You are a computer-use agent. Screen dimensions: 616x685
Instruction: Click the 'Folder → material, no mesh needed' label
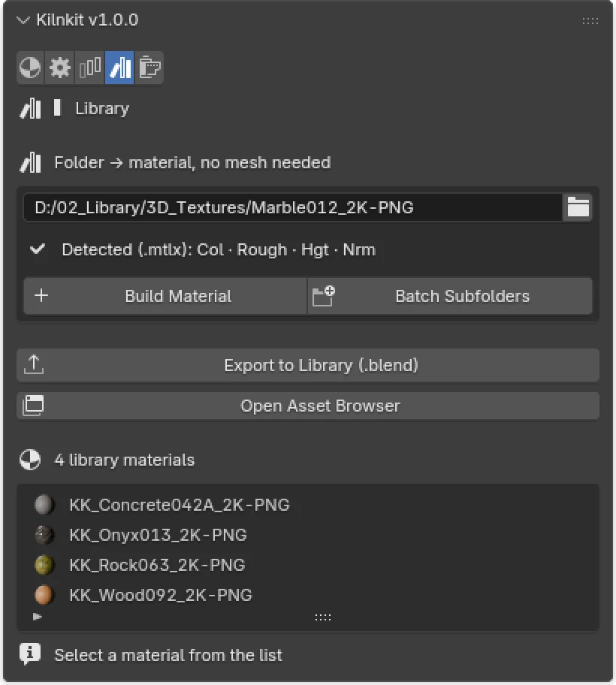pos(192,163)
